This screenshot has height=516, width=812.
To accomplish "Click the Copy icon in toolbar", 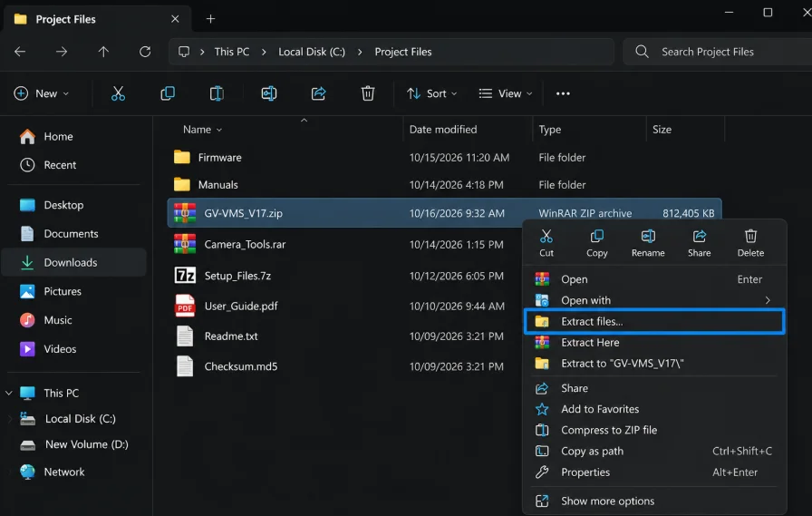I will [x=168, y=93].
